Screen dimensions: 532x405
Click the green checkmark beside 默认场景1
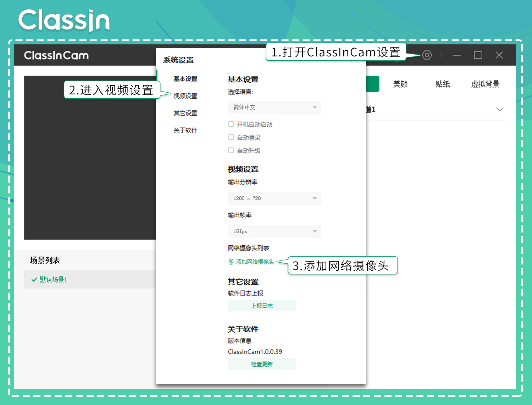click(34, 280)
